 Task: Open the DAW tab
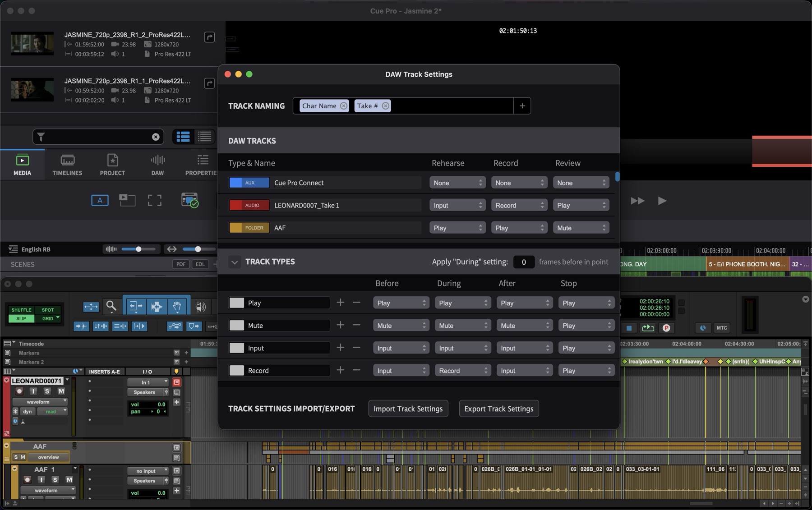(x=157, y=165)
